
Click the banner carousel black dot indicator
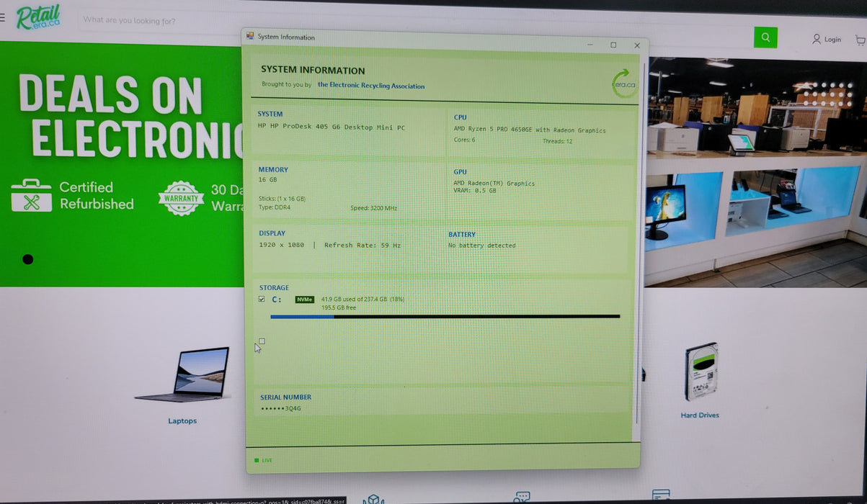(x=27, y=259)
